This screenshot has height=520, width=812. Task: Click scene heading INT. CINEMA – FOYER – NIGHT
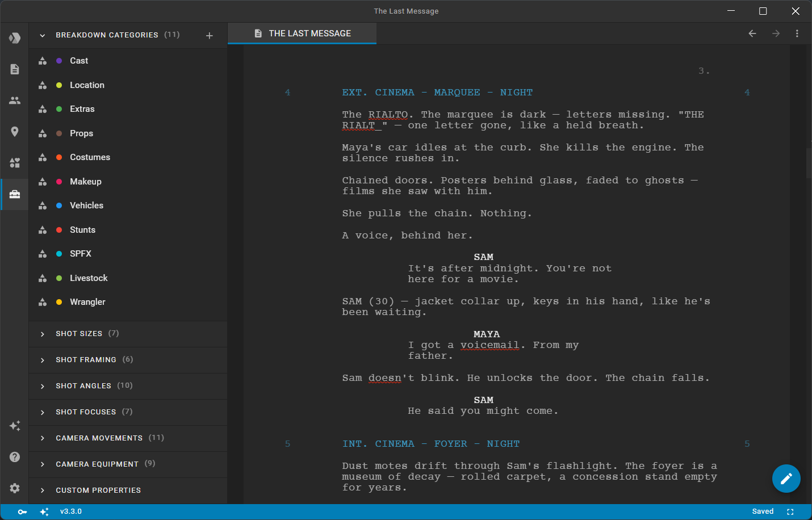pyautogui.click(x=431, y=444)
